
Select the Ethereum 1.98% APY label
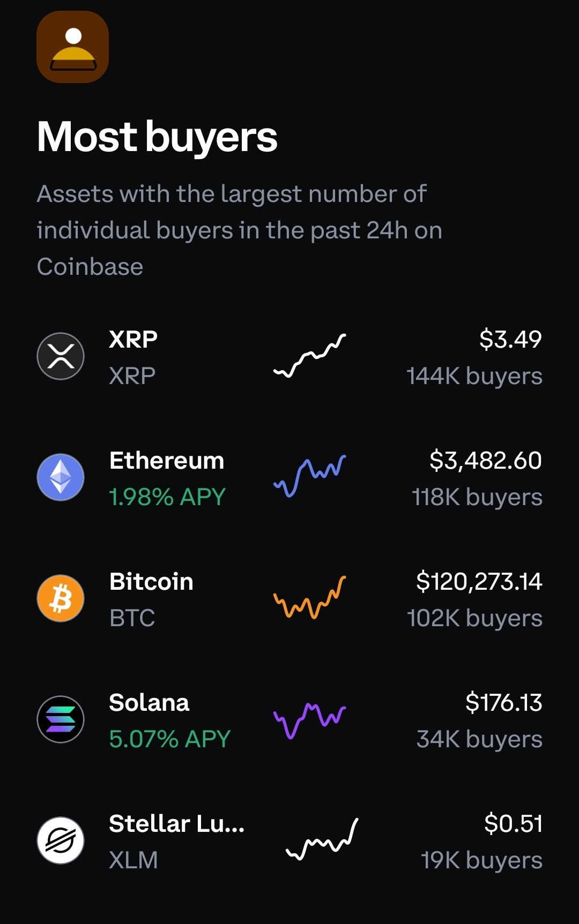pyautogui.click(x=167, y=497)
